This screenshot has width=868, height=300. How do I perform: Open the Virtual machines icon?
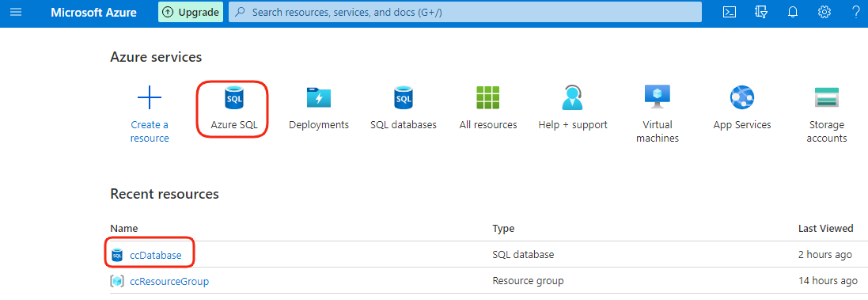(x=658, y=97)
